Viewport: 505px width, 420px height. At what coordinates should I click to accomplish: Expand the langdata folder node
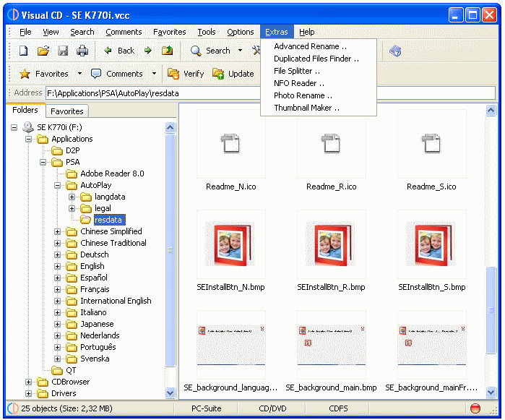click(x=72, y=197)
